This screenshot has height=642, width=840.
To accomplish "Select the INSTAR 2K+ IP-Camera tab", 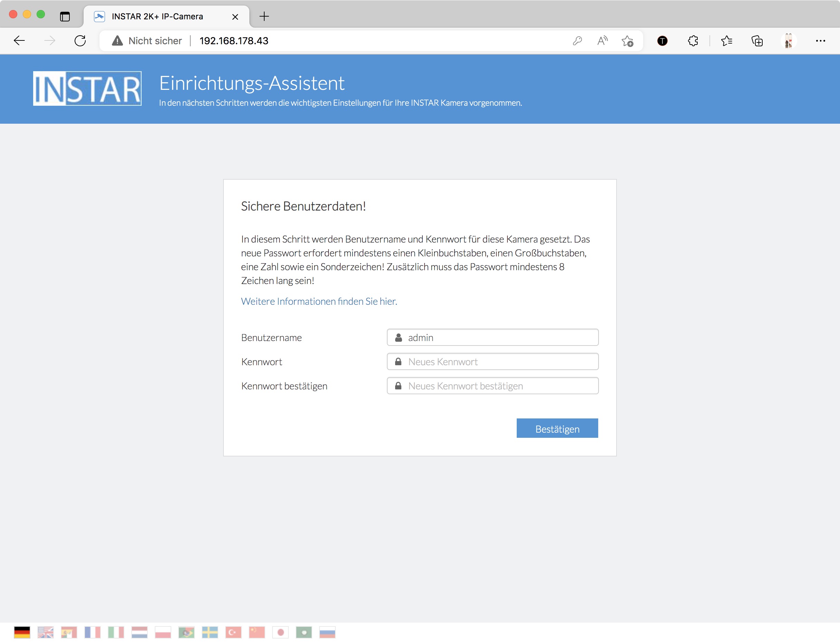I will click(157, 17).
